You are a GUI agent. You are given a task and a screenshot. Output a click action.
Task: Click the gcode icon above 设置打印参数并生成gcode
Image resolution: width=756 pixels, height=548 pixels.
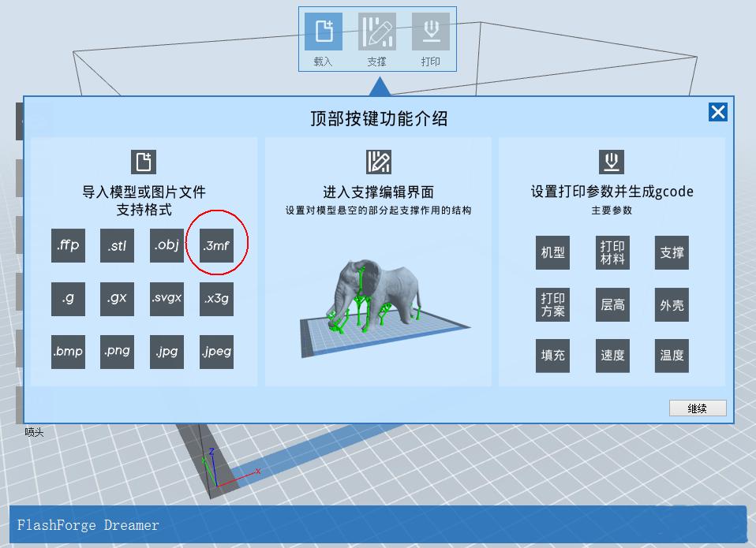point(613,161)
